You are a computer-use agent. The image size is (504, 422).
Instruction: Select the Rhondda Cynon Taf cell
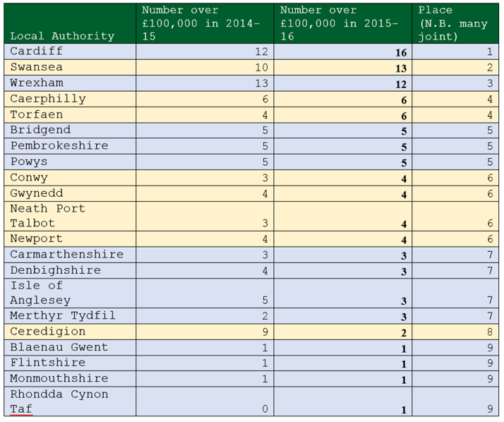pyautogui.click(x=59, y=401)
